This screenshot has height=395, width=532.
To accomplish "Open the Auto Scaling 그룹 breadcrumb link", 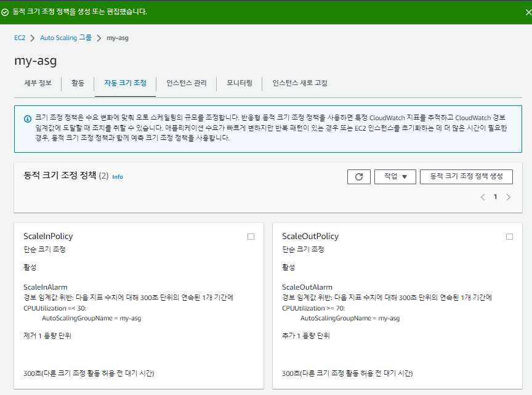I will (66, 38).
